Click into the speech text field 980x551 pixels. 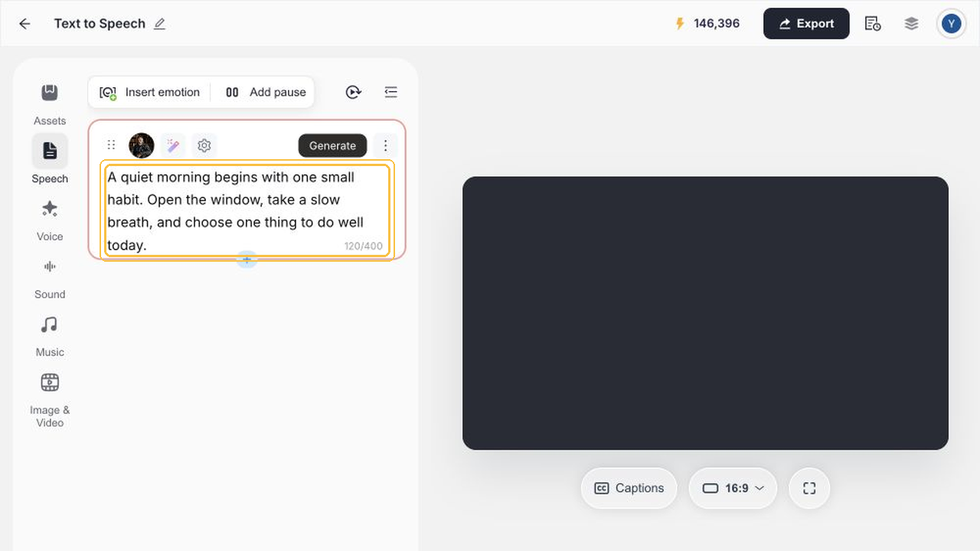click(247, 211)
